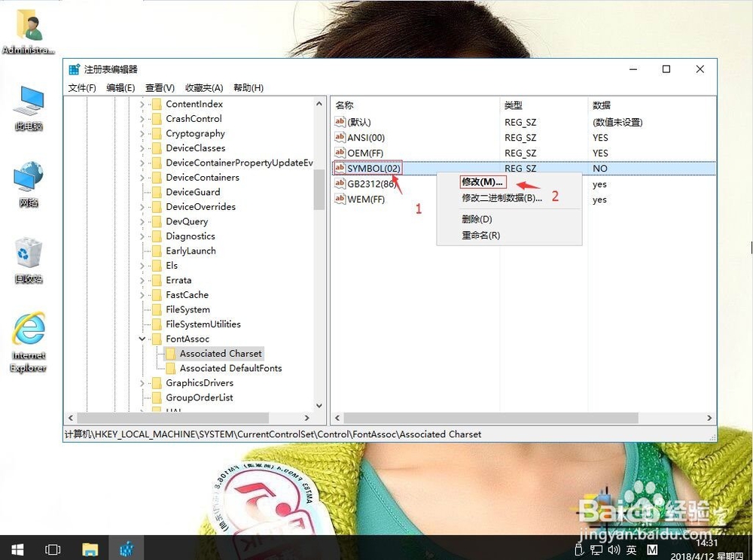Choose Modify Binary Data (修改二进制数据) entry
Screen dimensions: 753x560
point(501,198)
